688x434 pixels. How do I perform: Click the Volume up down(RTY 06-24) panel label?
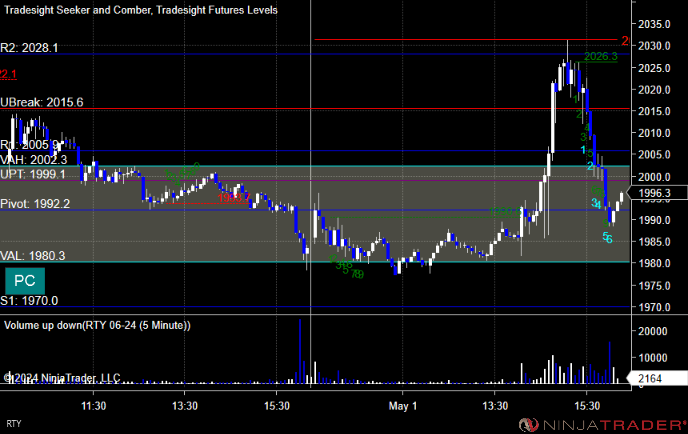click(x=97, y=325)
